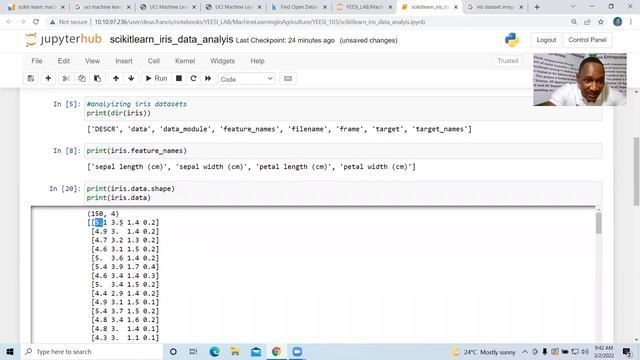The width and height of the screenshot is (640, 360).
Task: Move selected cell down
Action: pos(131,78)
